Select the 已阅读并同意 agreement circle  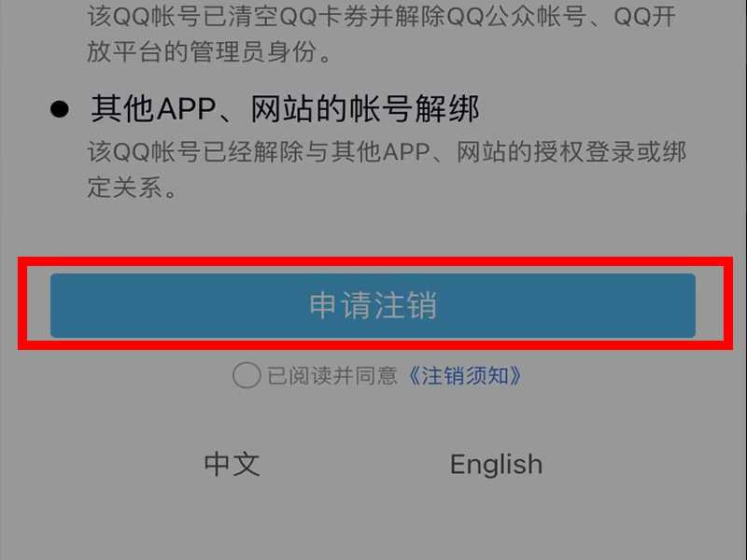[x=247, y=375]
